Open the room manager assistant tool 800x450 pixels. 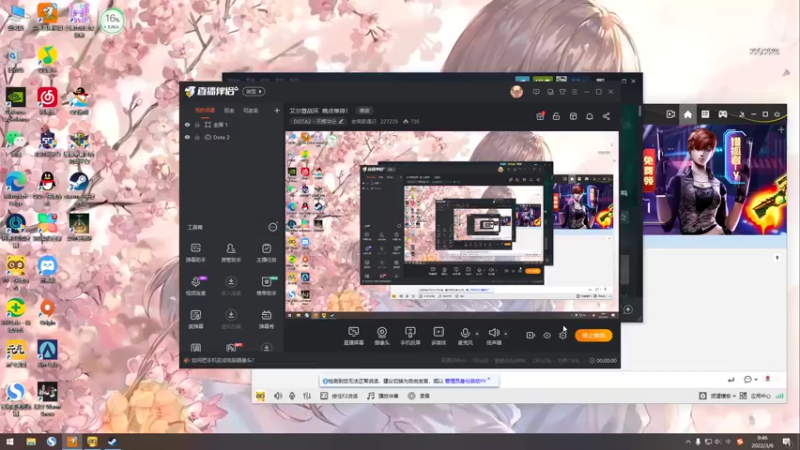click(x=231, y=252)
